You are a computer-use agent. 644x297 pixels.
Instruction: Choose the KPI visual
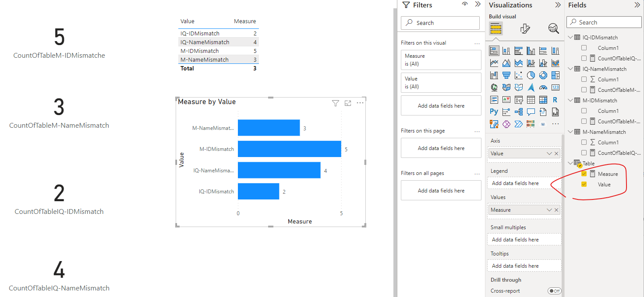[x=506, y=100]
